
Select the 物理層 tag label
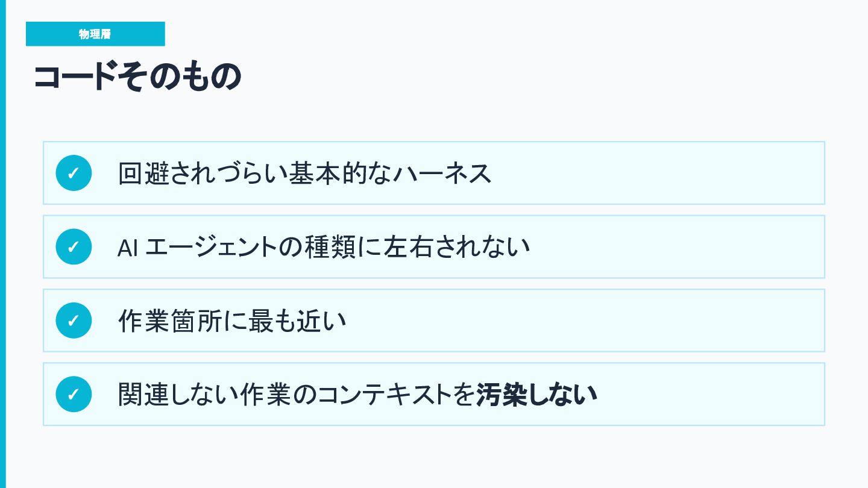pos(95,34)
